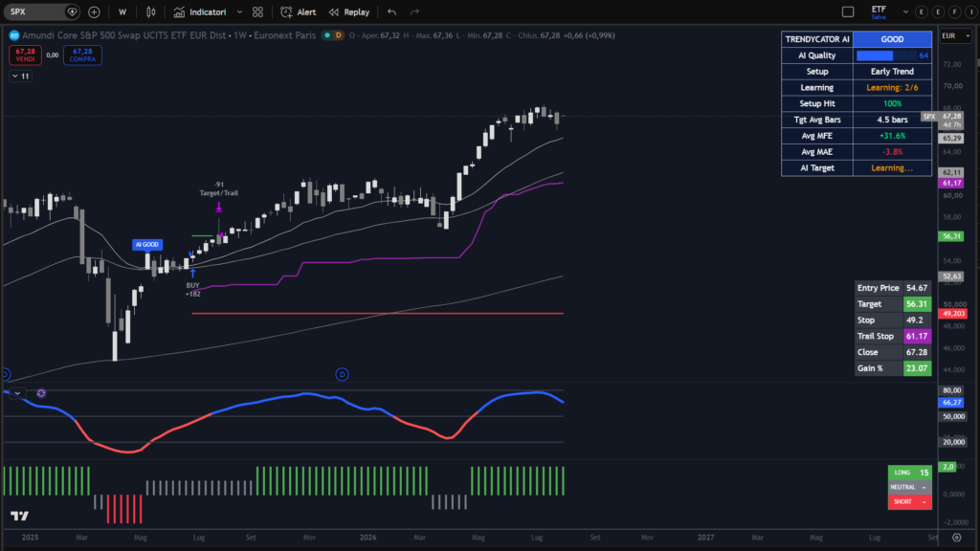980x551 pixels.
Task: Click the second E circle toolbar button
Action: click(938, 11)
